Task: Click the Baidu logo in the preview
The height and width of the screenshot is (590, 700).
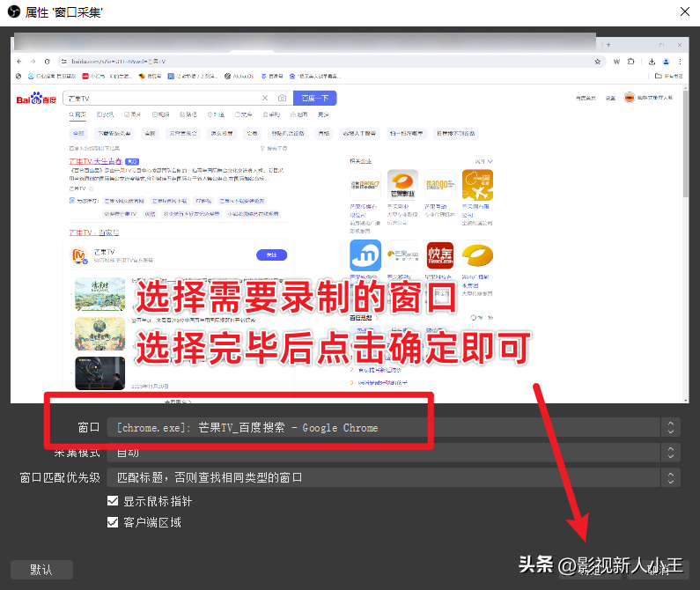Action: point(36,99)
